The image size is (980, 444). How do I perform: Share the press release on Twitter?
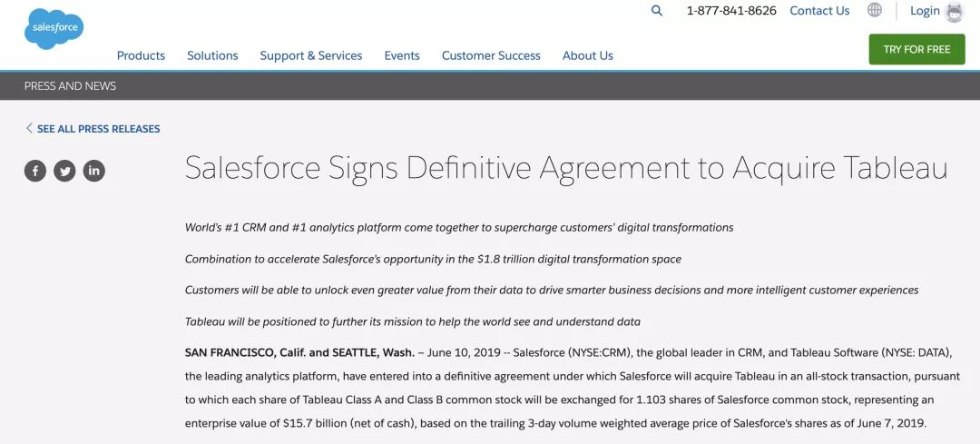(64, 170)
